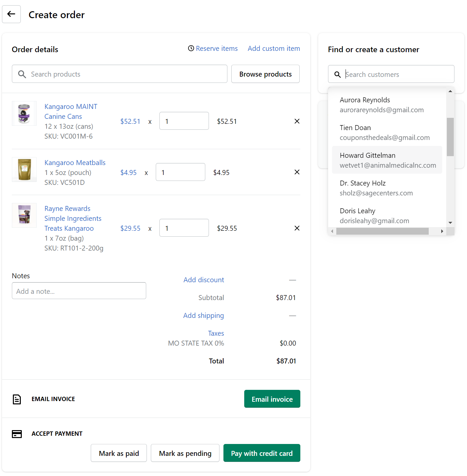Remove Rayne Rewards Treats line item
Screen dimensions: 467x476
coord(297,228)
